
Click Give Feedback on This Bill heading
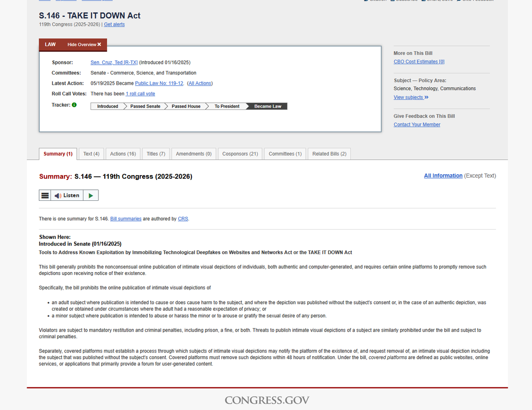click(424, 116)
